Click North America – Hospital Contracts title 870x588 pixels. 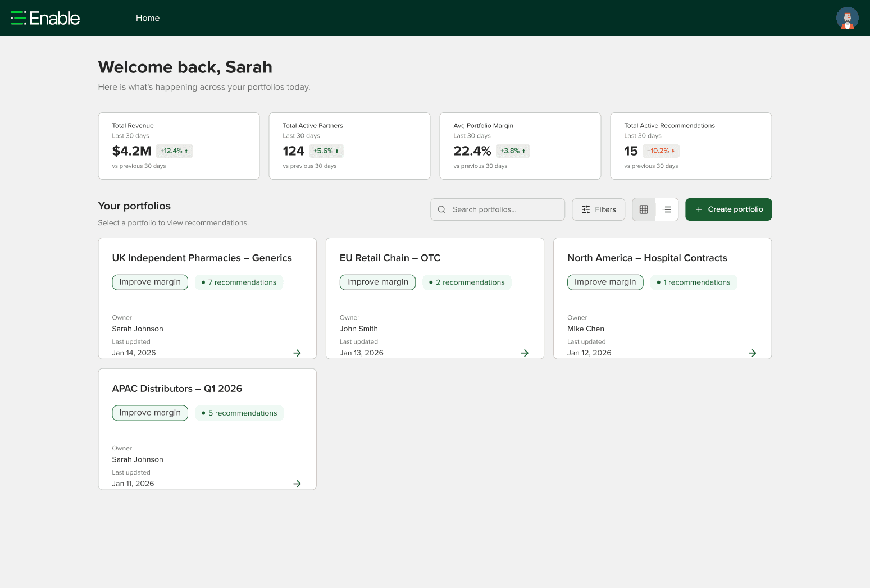click(x=647, y=258)
